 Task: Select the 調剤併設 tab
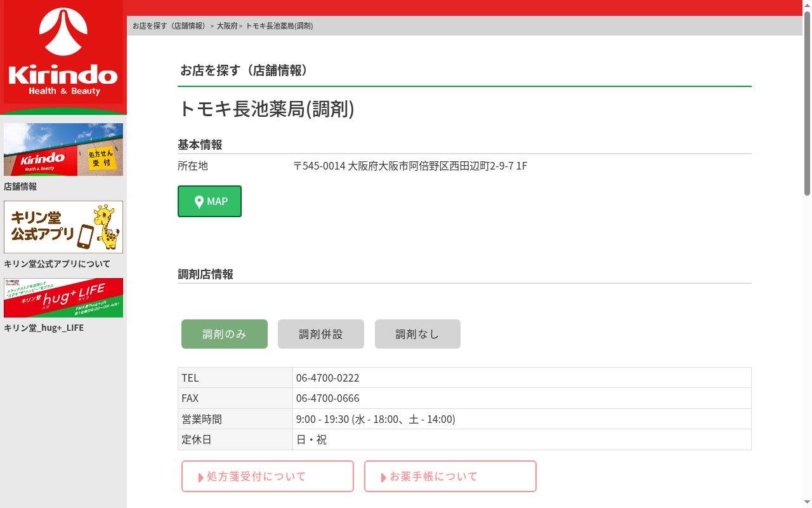[321, 334]
